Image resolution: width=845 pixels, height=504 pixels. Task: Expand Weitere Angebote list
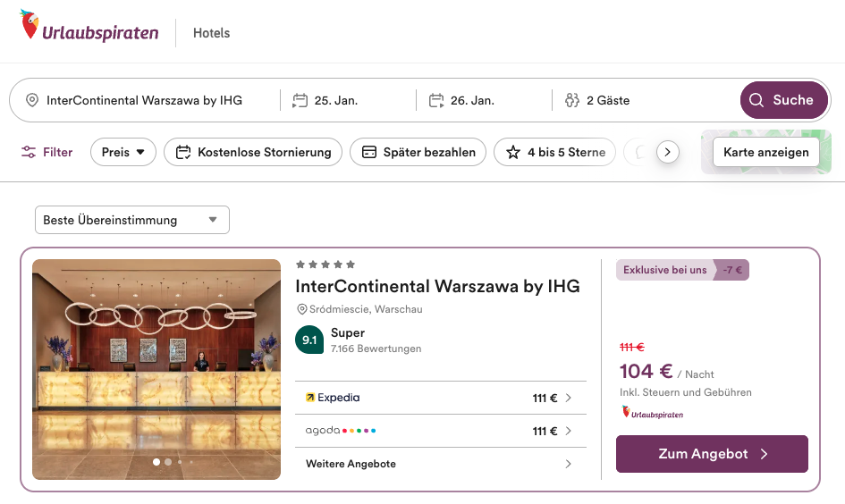tap(440, 464)
